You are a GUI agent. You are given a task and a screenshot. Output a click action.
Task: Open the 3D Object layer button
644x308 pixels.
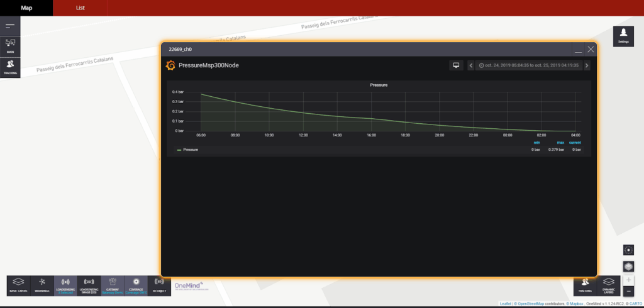point(158,285)
